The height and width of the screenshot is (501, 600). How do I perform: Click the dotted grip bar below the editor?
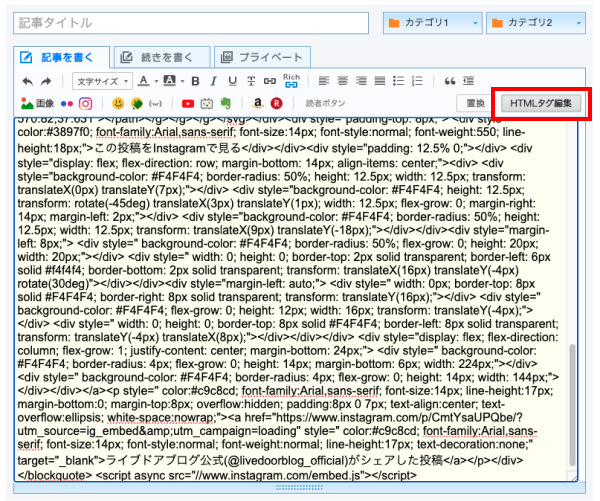(x=299, y=488)
